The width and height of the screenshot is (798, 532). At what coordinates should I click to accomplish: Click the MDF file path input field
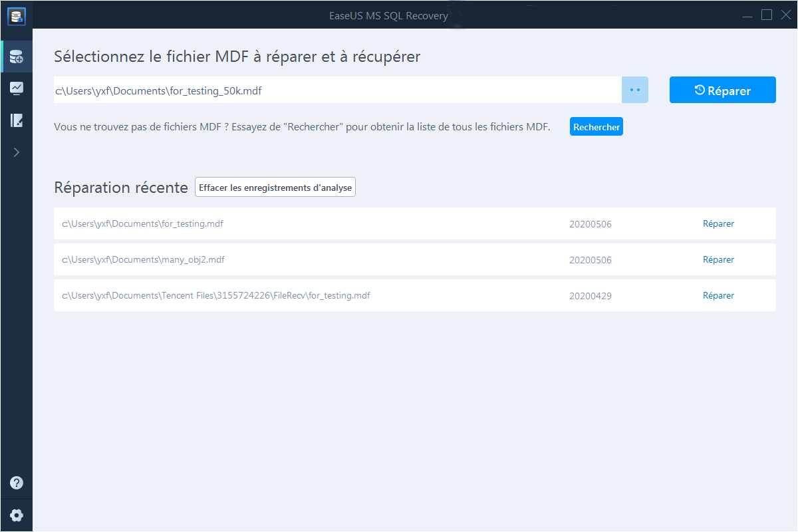pos(337,90)
